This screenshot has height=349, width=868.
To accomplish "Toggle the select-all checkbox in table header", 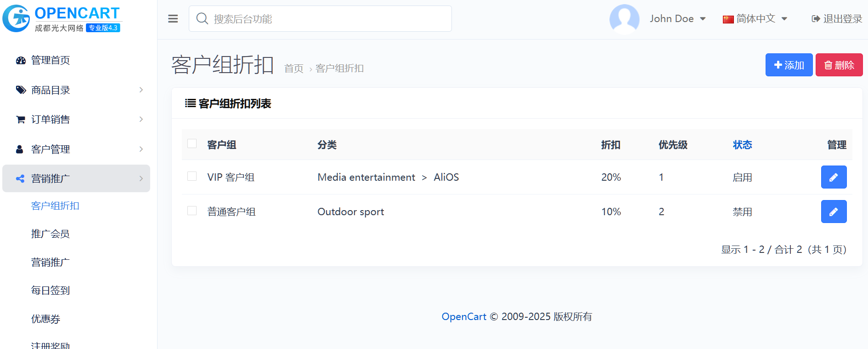I will pos(192,144).
